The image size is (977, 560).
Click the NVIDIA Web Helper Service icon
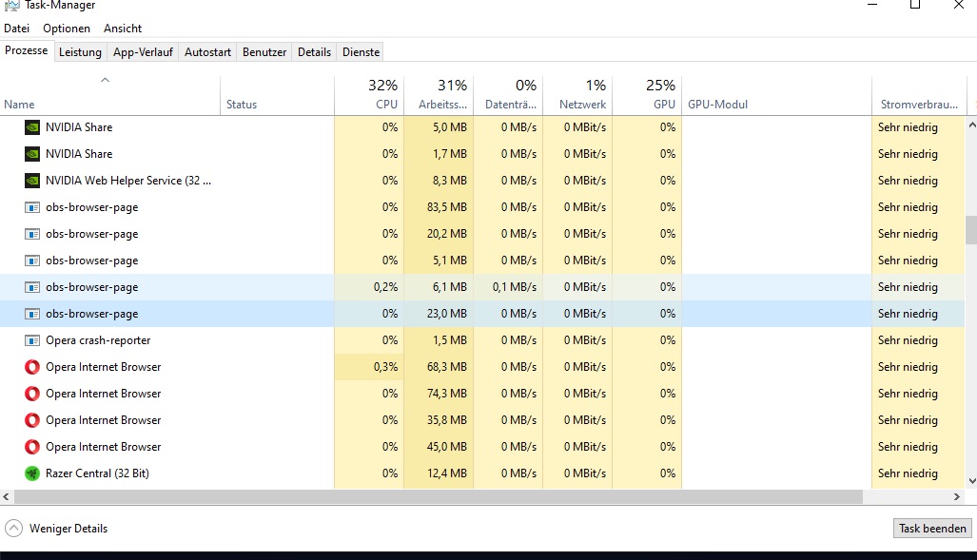tap(31, 181)
